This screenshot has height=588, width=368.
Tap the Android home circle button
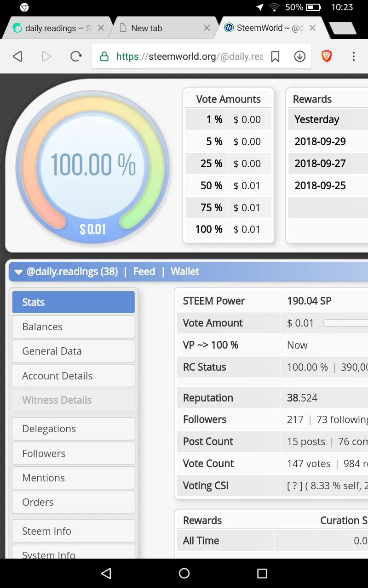[184, 573]
